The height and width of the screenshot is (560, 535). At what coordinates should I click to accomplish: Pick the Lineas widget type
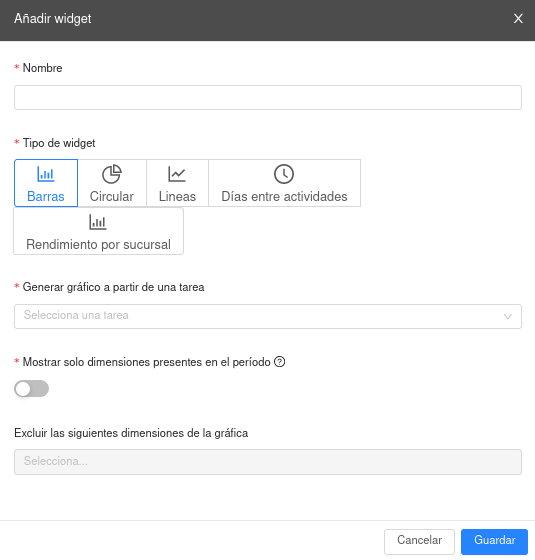coord(177,183)
